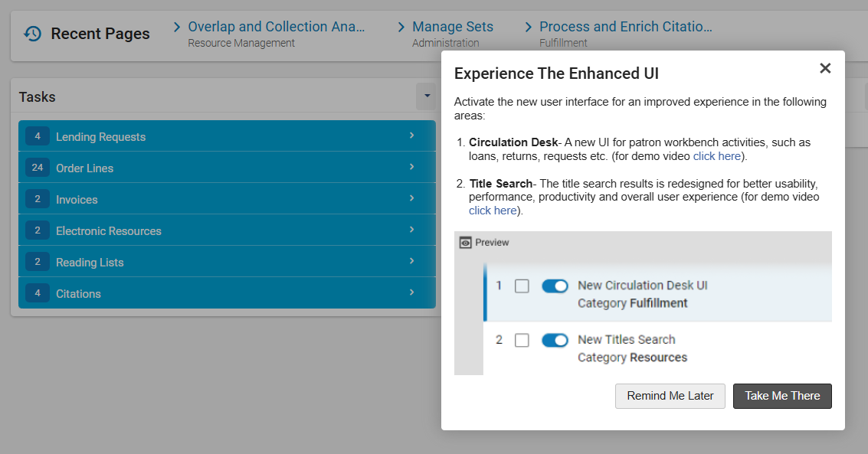This screenshot has width=868, height=454.
Task: Click the Preview eye icon
Action: 466,242
